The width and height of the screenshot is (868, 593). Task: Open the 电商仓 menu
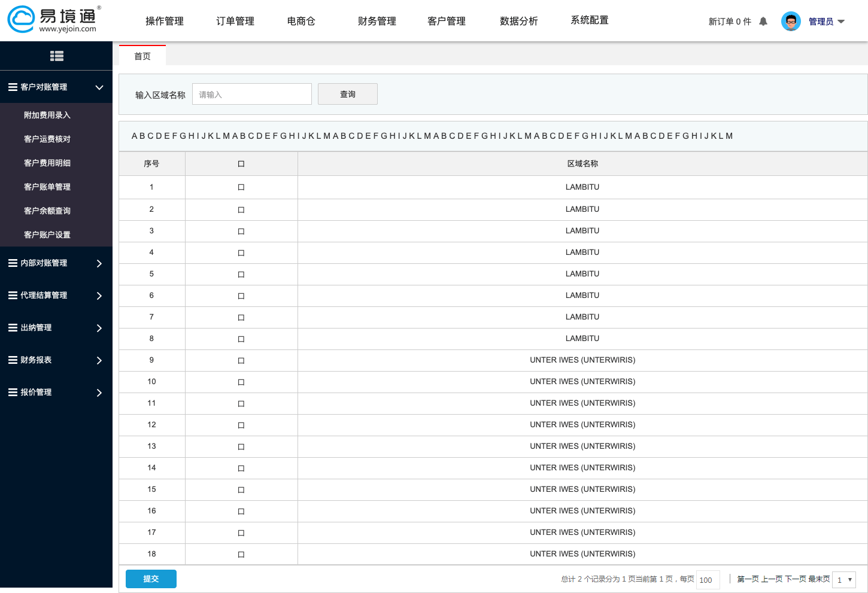pos(301,21)
